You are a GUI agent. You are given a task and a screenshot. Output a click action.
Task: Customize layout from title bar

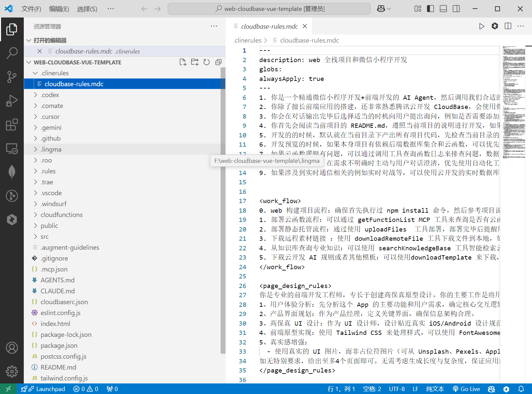pos(418,9)
